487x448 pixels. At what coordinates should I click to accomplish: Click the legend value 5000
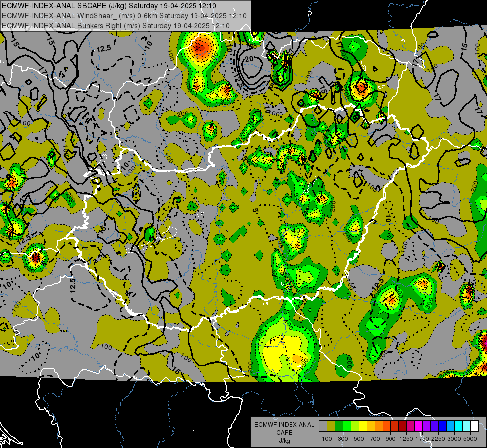470,439
